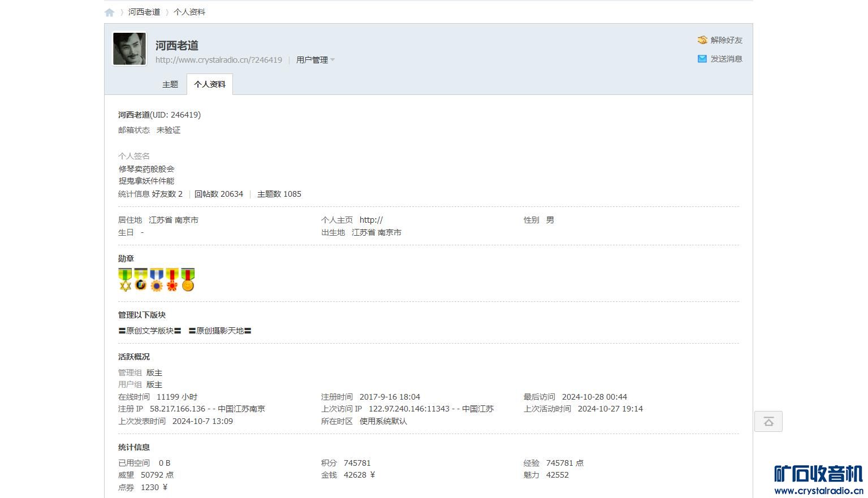Click signature line 修琴卖药般般会
This screenshot has width=868, height=498.
(x=146, y=169)
